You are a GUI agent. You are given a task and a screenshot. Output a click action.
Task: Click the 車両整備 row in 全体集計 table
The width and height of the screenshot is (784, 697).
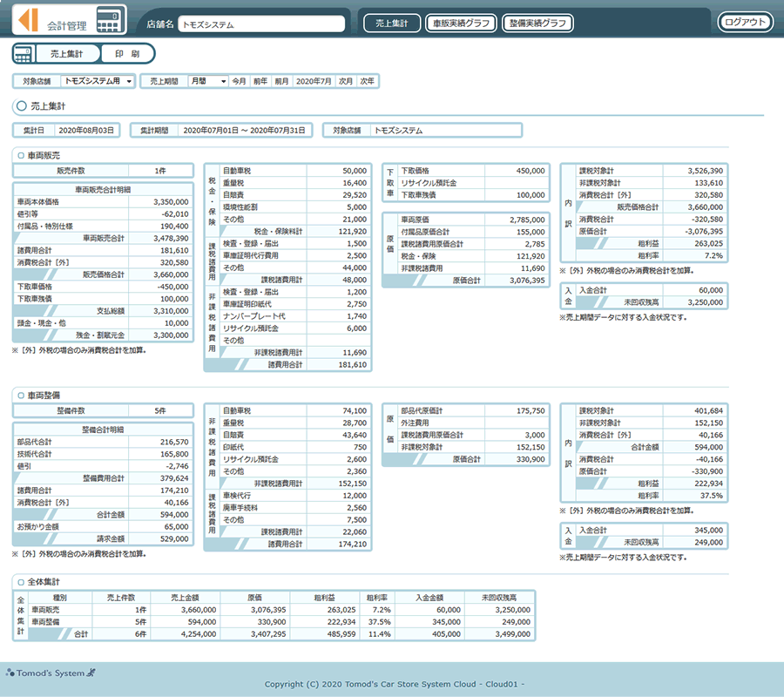coord(281,622)
